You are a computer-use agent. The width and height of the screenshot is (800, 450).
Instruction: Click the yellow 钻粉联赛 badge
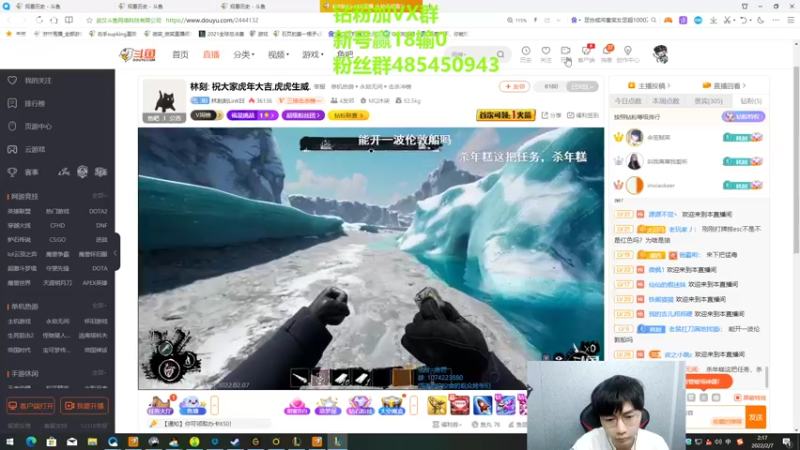tap(348, 115)
